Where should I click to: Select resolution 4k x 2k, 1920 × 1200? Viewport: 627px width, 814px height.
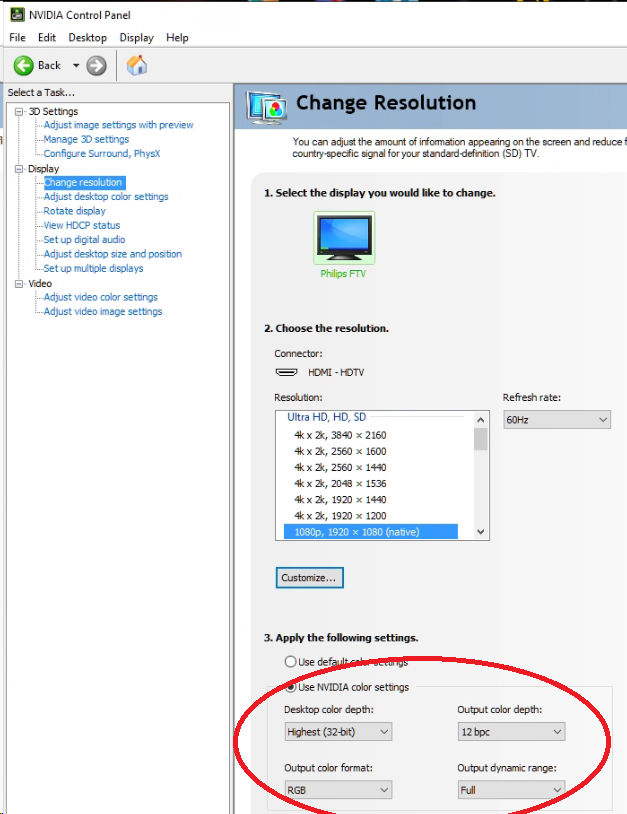[340, 515]
